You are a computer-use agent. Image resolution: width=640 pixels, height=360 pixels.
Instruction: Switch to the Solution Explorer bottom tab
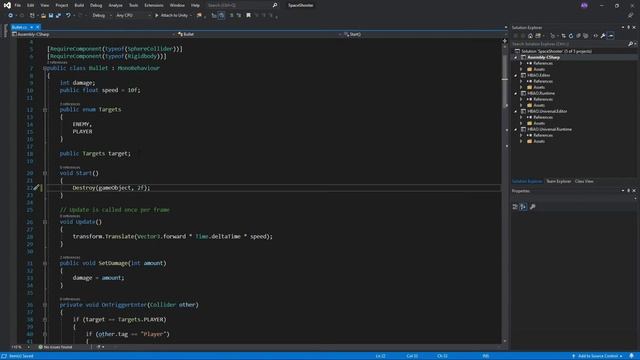click(527, 181)
